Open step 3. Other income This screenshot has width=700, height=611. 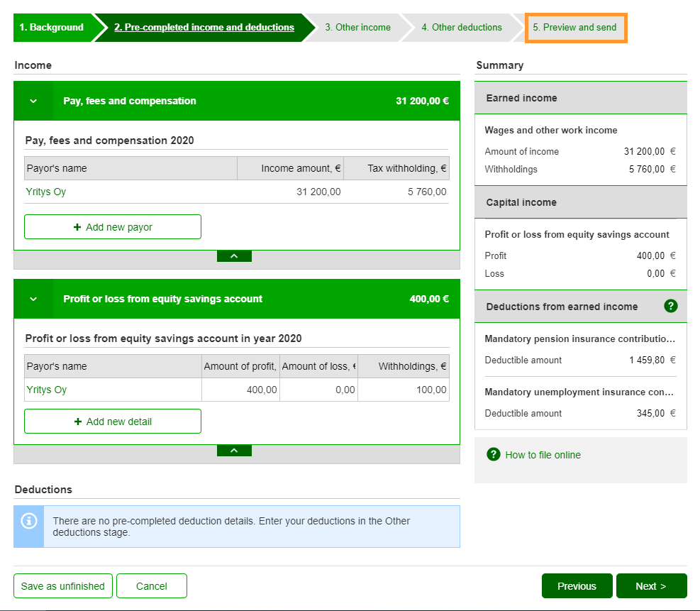pos(357,28)
